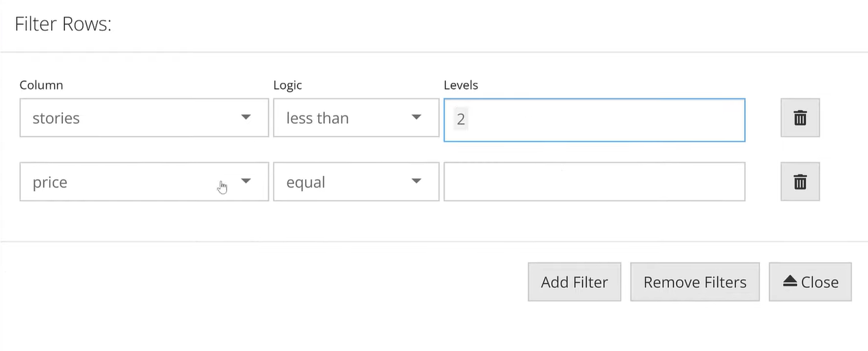The image size is (868, 351).
Task: Click the Logic header label
Action: pos(287,86)
